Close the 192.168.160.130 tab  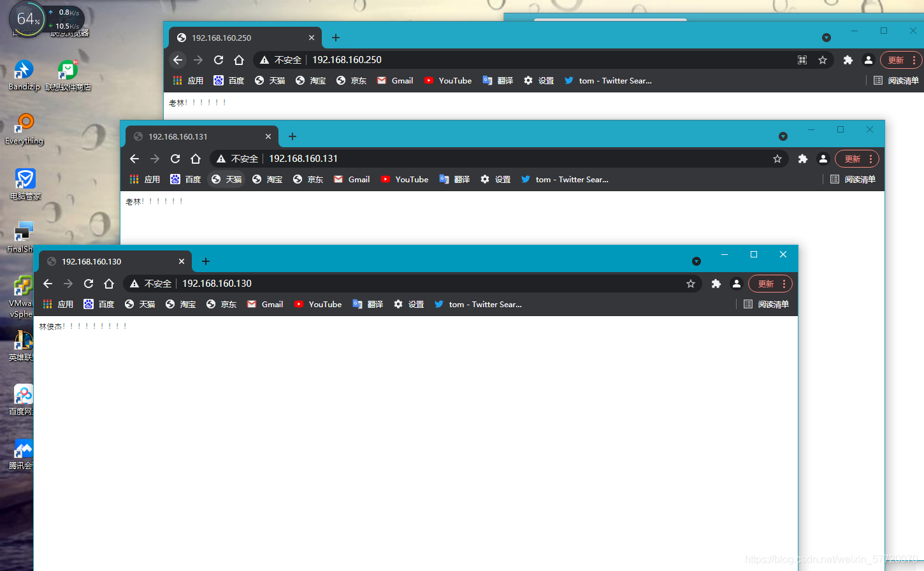(182, 261)
